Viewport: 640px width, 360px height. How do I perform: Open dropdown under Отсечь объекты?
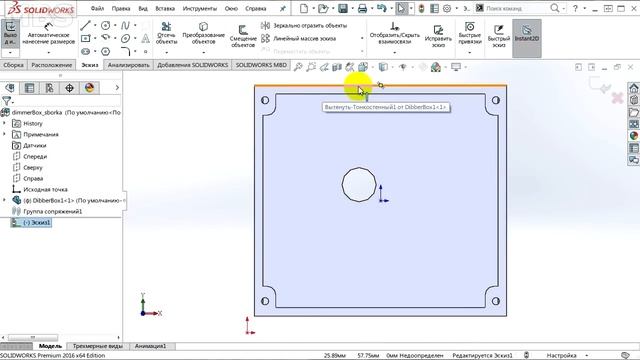click(x=166, y=52)
